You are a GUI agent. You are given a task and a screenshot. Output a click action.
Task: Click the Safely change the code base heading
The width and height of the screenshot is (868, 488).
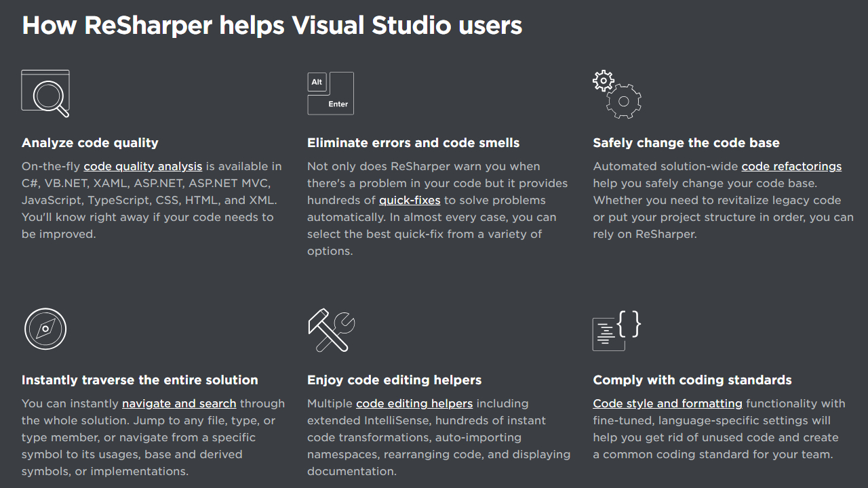click(686, 143)
